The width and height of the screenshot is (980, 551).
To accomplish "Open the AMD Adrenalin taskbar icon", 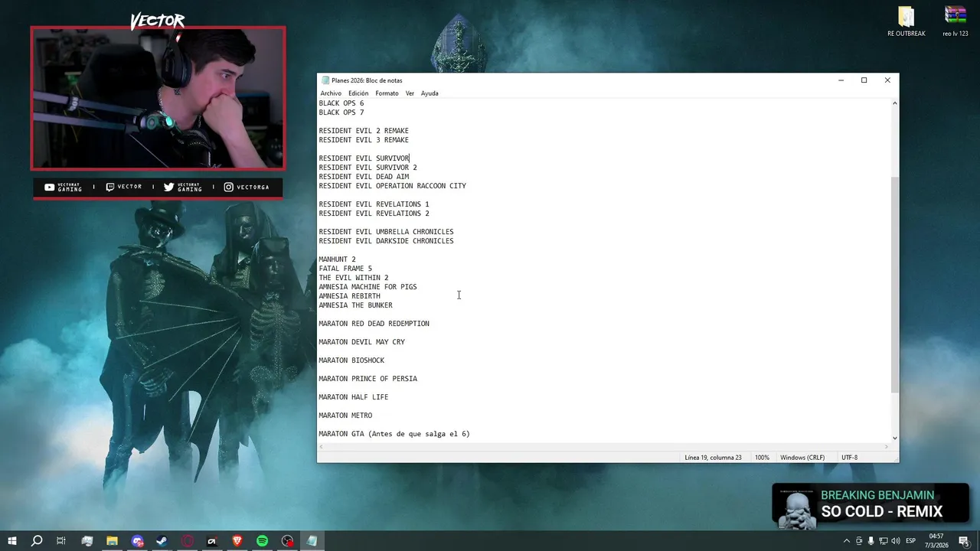I will click(212, 541).
